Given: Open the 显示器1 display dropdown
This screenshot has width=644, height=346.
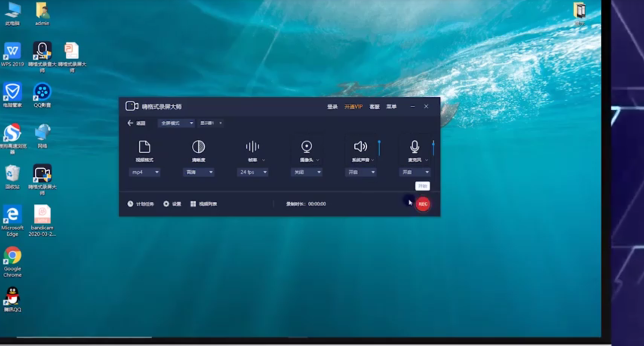Looking at the screenshot, I should tap(211, 123).
